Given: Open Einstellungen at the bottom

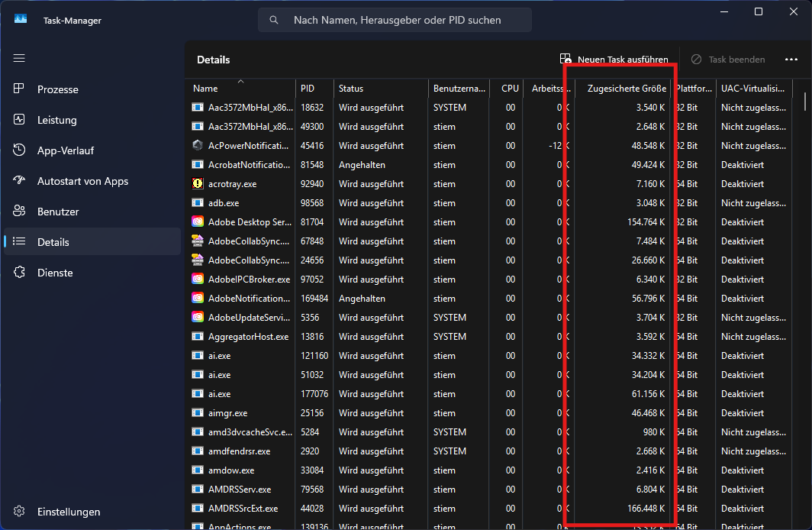Looking at the screenshot, I should coord(92,512).
